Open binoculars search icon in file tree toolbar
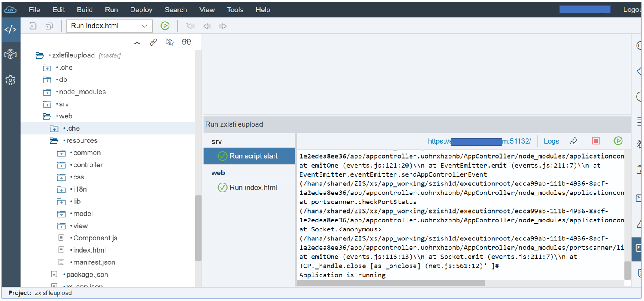The image size is (644, 301). coord(186,42)
